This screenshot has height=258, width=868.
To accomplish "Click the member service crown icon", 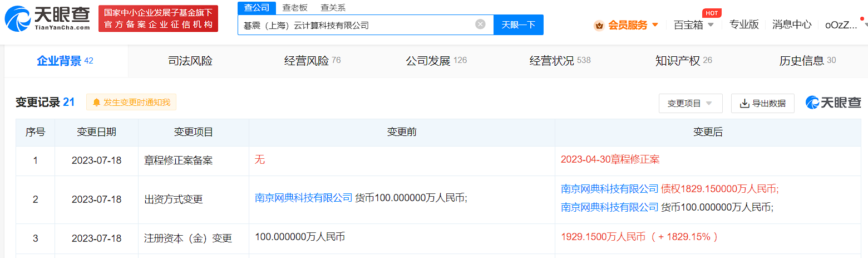I will coord(599,25).
